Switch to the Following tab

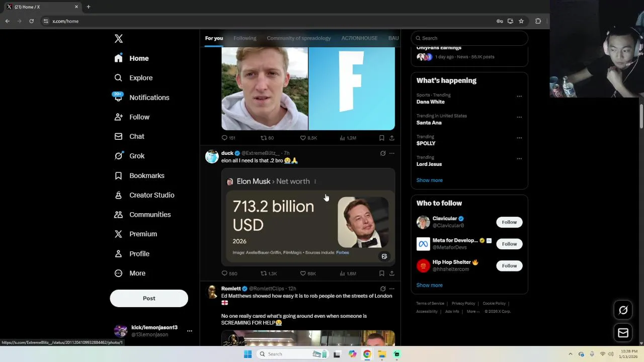pyautogui.click(x=245, y=38)
